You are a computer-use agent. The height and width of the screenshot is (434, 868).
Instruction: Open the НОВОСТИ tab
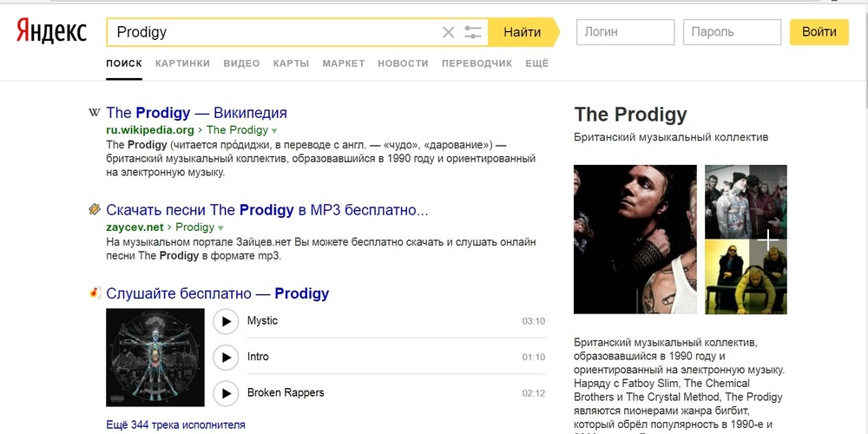pos(403,63)
